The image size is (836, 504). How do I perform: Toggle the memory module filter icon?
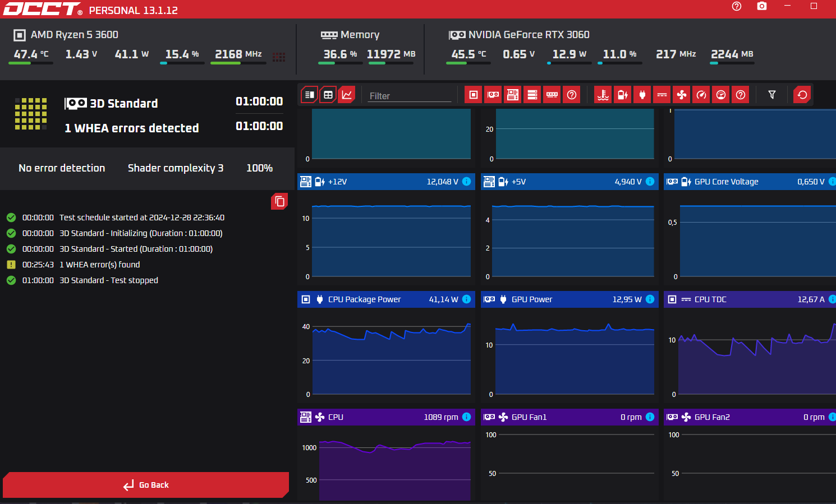click(552, 95)
